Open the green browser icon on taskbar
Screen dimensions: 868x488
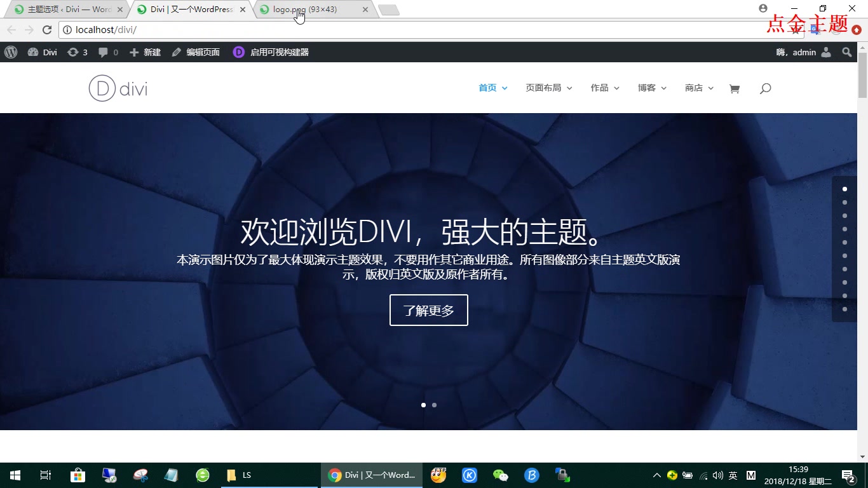203,475
